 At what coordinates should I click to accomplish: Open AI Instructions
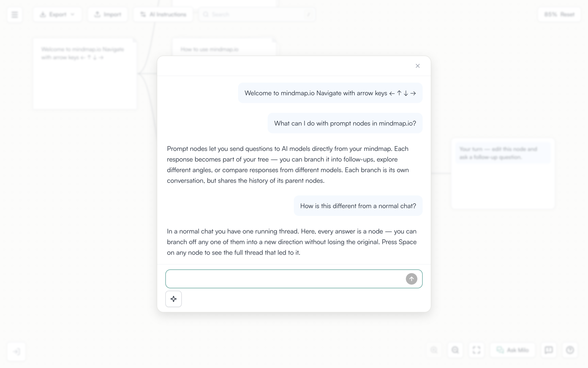tap(163, 15)
